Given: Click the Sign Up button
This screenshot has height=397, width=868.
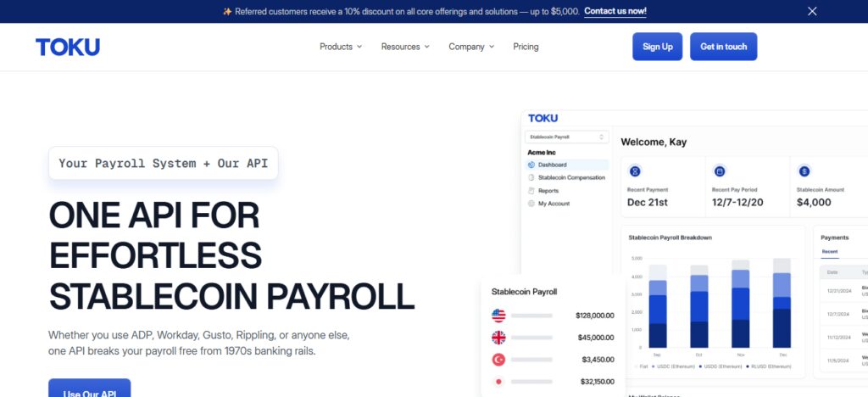Looking at the screenshot, I should point(658,47).
